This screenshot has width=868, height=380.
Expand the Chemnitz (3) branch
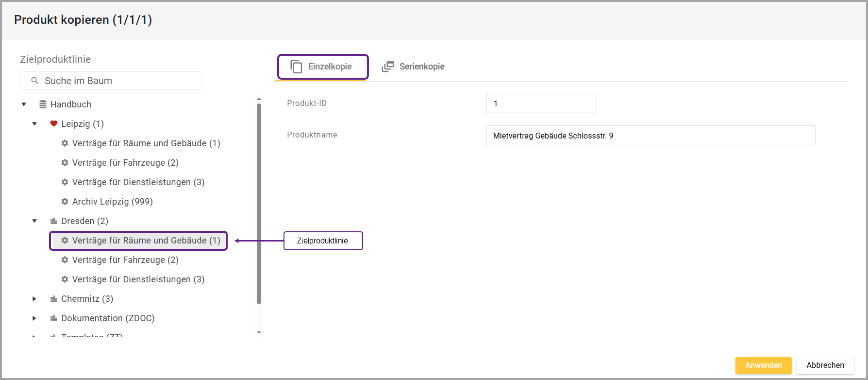(34, 299)
